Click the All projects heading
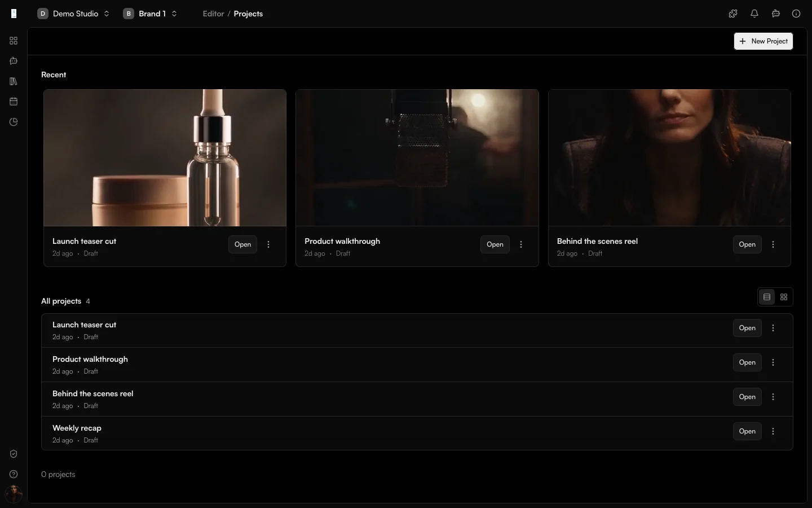812x508 pixels. (x=61, y=301)
